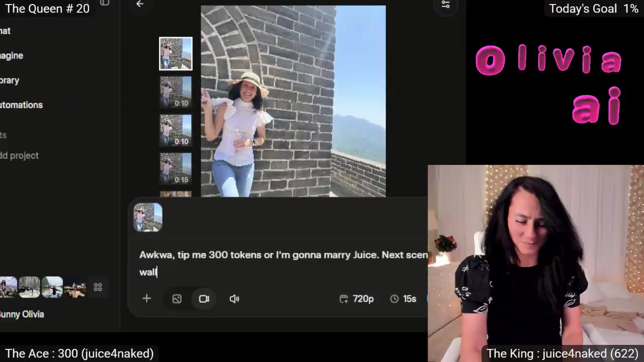Click the attached reference image in prompt box
The height and width of the screenshot is (362, 644).
tap(148, 217)
